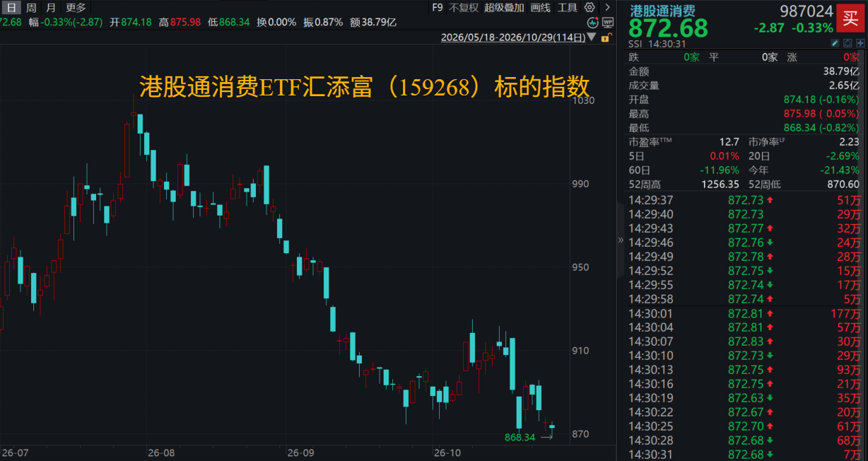This screenshot has width=868, height=461.
Task: Open the 更多 more periods menu
Action: (76, 8)
